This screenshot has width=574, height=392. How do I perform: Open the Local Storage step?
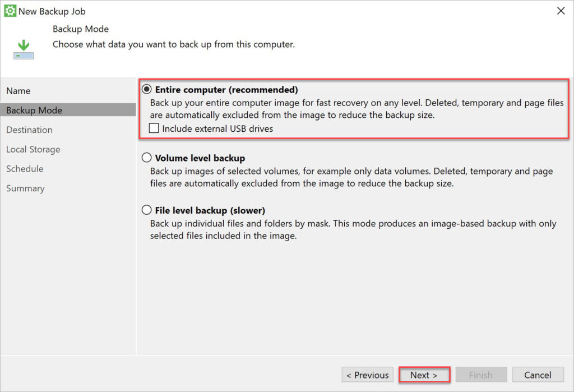click(33, 149)
